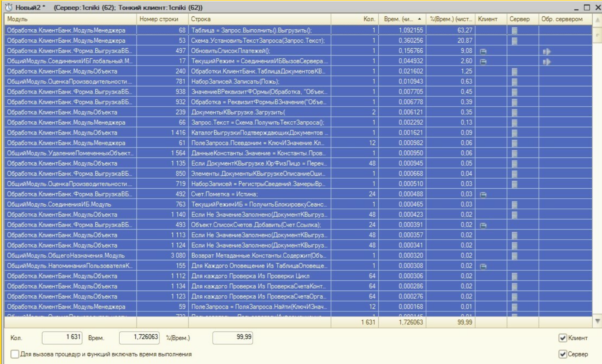
Task: Sort by Врем. column sort arrow
Action: point(419,19)
